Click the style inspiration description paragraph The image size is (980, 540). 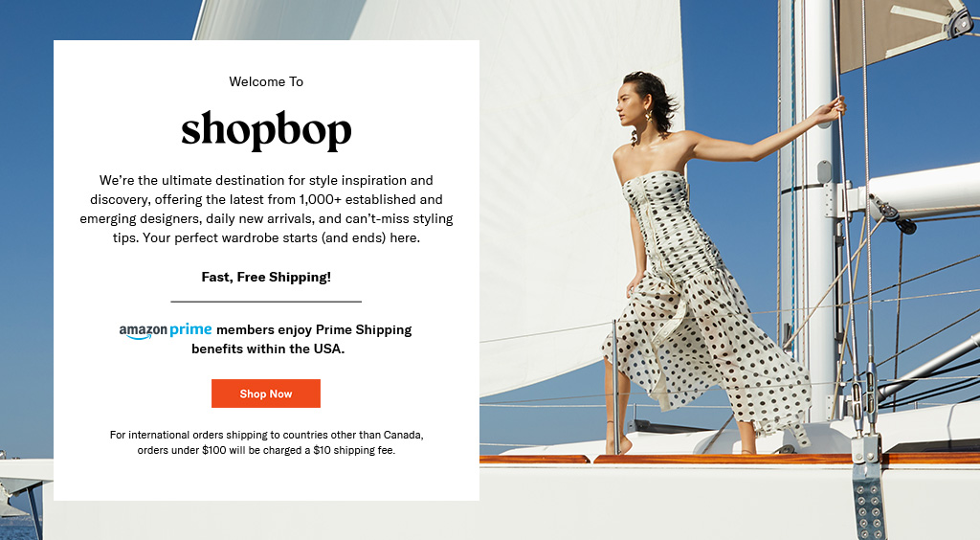pyautogui.click(x=266, y=209)
